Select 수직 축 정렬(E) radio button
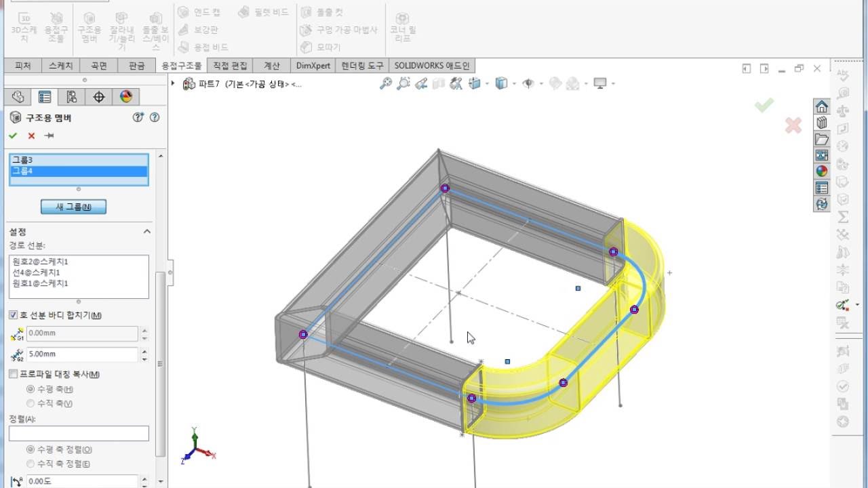The height and width of the screenshot is (488, 868). [31, 464]
